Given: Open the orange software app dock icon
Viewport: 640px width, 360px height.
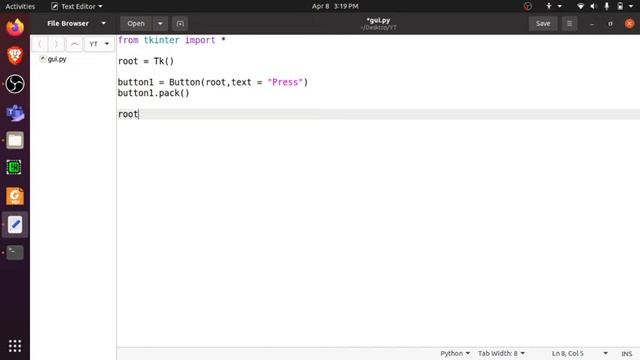Looking at the screenshot, I should (15, 196).
